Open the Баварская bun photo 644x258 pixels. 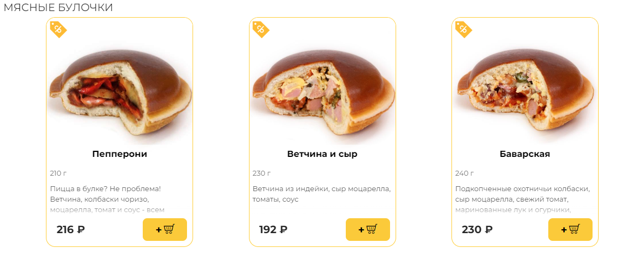[x=524, y=93]
